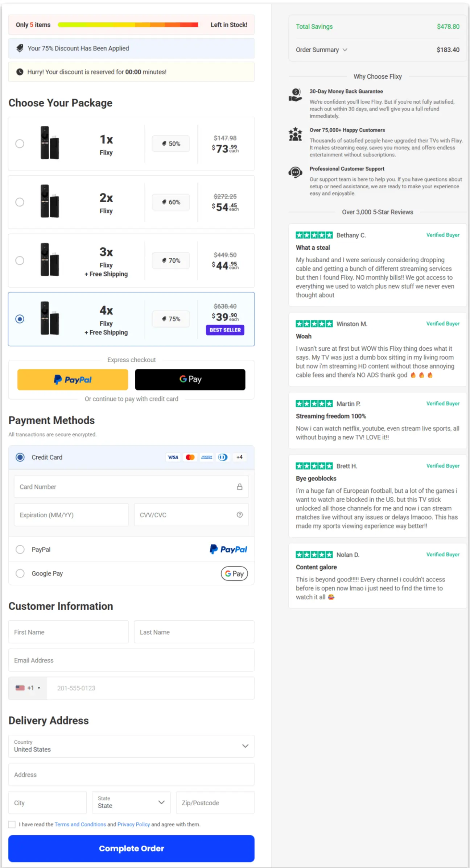
Task: Click the Visa card icon
Action: coord(173,457)
